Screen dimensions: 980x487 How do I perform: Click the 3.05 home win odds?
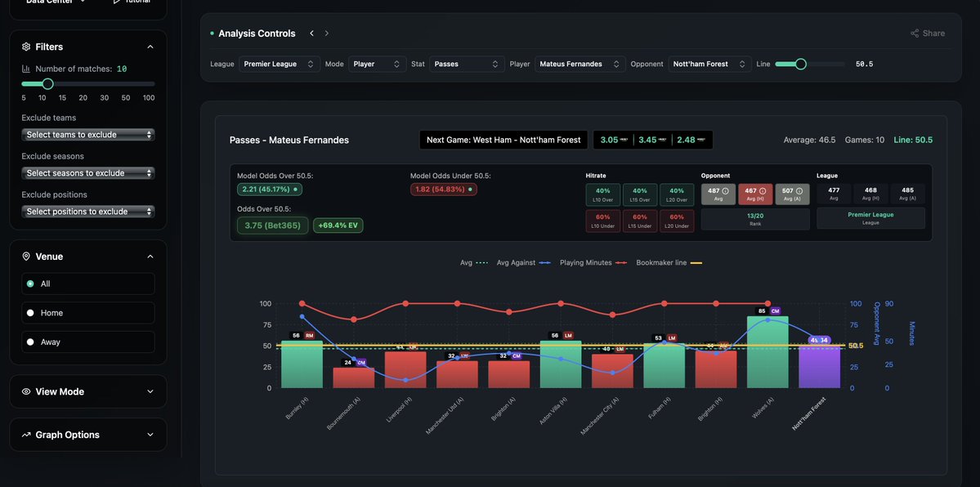click(x=613, y=140)
